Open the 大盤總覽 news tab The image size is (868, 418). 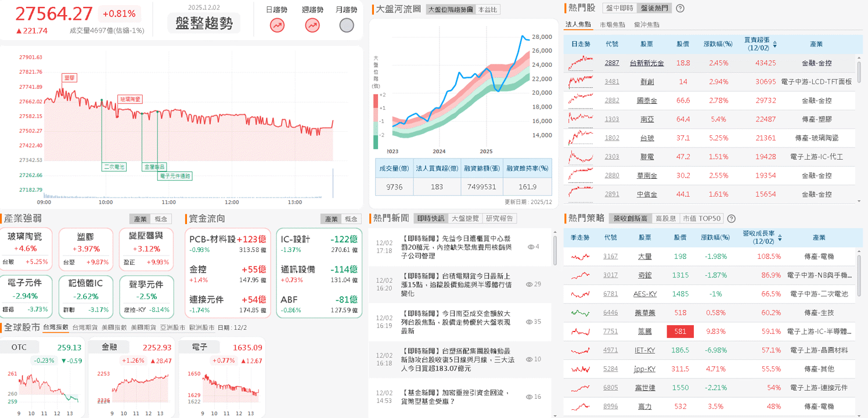point(466,218)
